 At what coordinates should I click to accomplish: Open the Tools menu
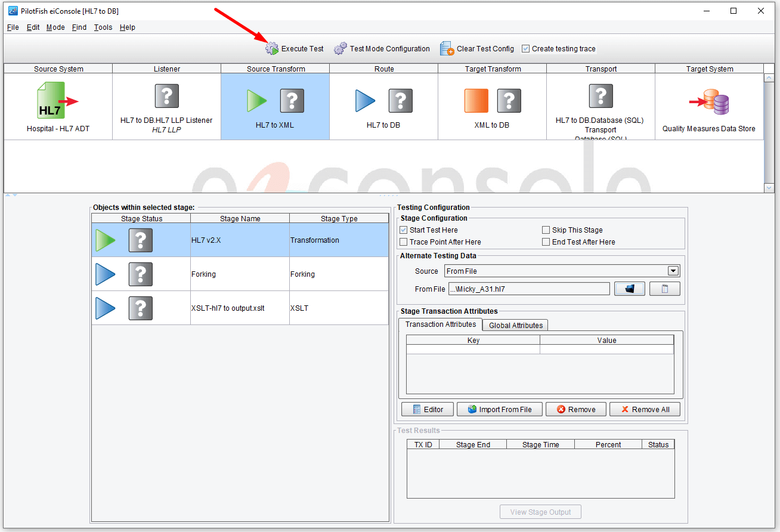[103, 27]
